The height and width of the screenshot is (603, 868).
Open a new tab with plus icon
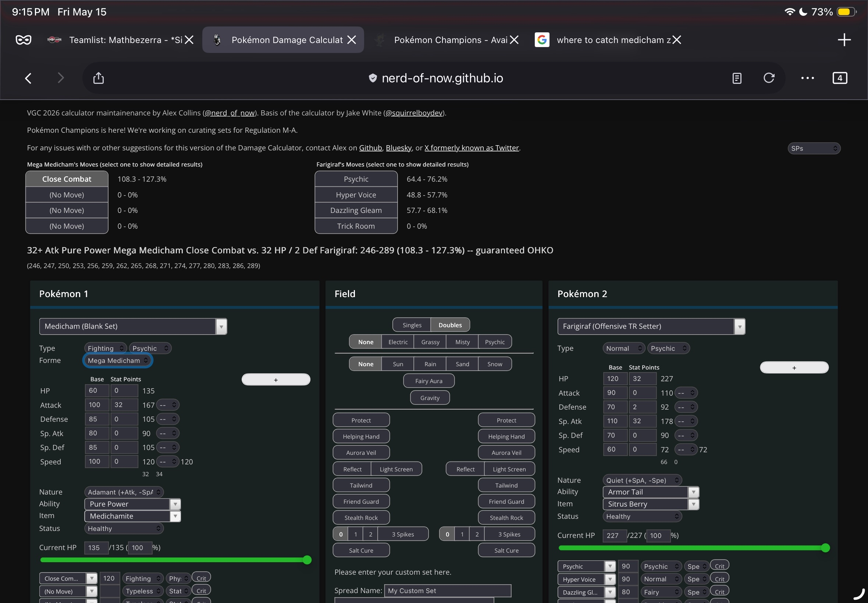click(x=844, y=40)
